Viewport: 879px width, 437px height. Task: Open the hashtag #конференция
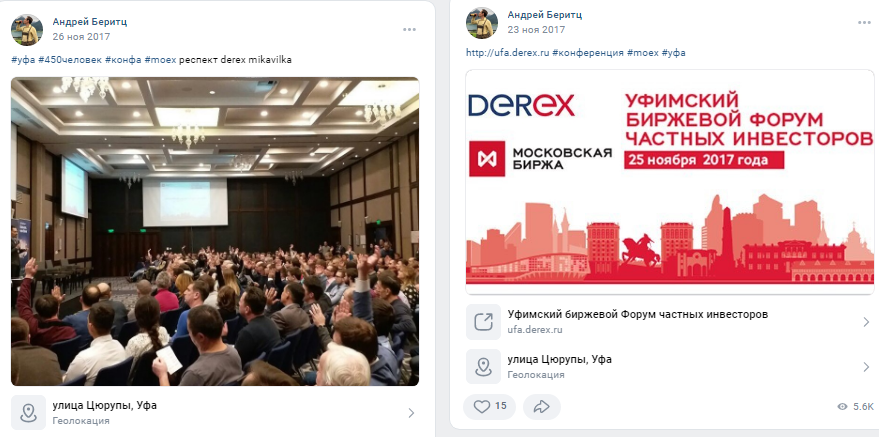coord(588,53)
